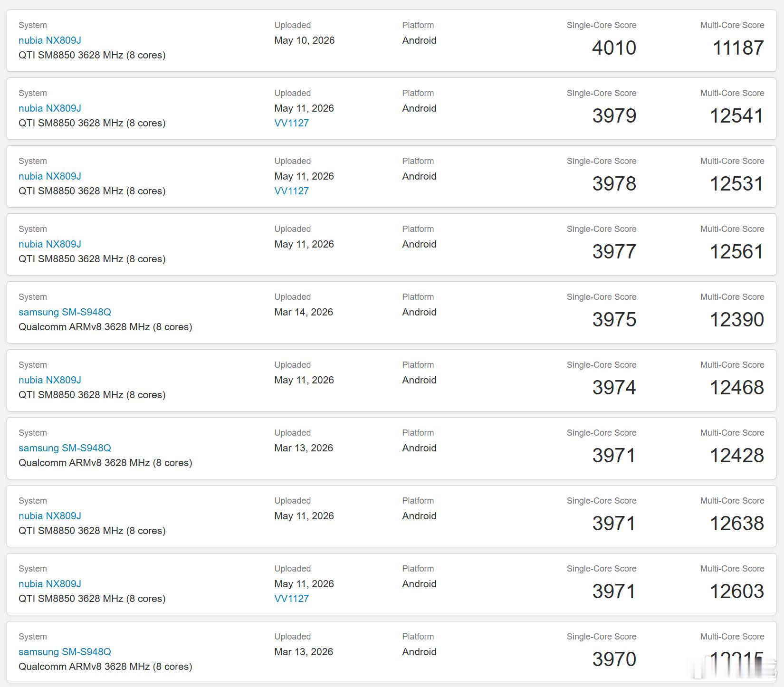Image resolution: width=784 pixels, height=687 pixels.
Task: Open VV1127 user link beside 12603 score
Action: point(292,599)
